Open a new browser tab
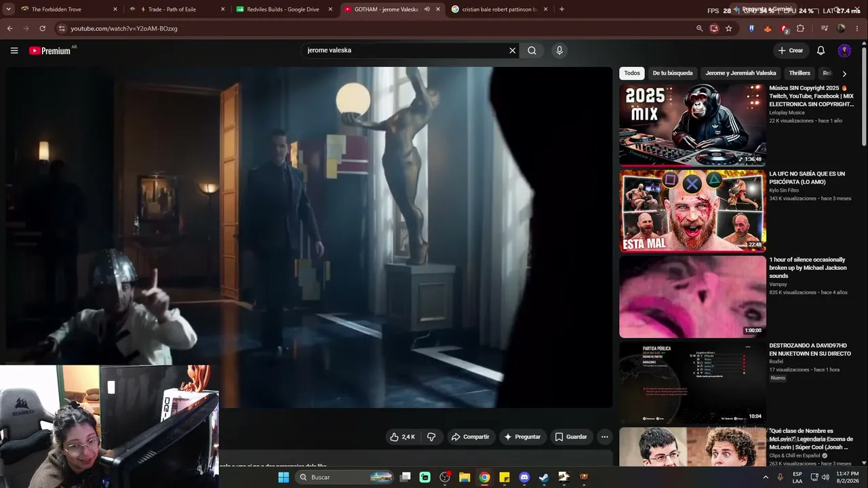The image size is (868, 488). 561,9
